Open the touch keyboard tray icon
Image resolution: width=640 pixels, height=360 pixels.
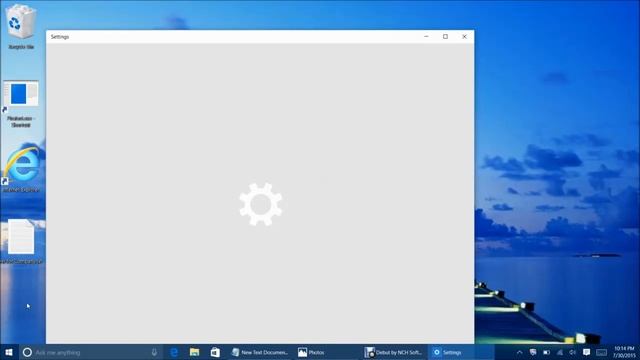(x=601, y=352)
